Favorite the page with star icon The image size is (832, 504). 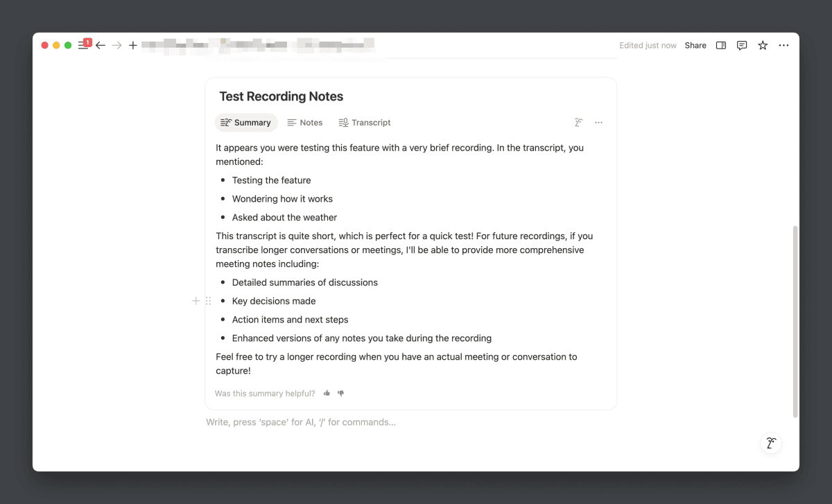tap(763, 46)
